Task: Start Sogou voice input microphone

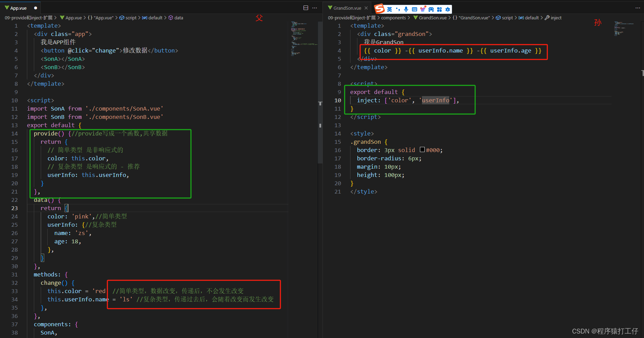Action: (406, 9)
